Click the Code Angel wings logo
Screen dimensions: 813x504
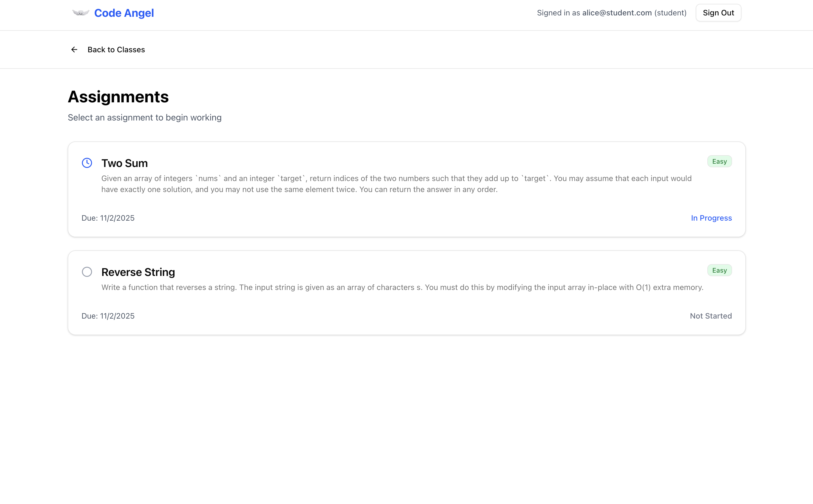(x=81, y=13)
